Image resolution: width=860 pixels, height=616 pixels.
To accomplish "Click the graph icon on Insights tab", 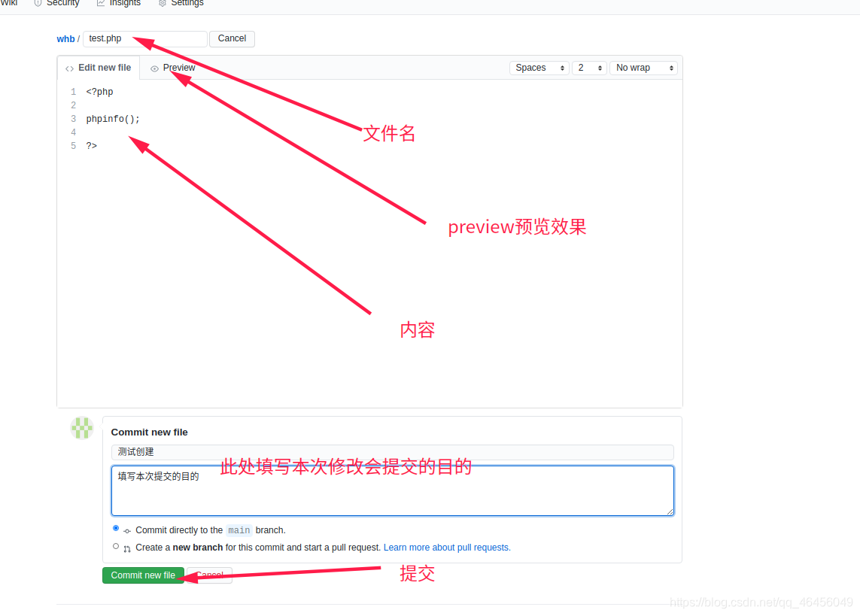I will (x=101, y=3).
